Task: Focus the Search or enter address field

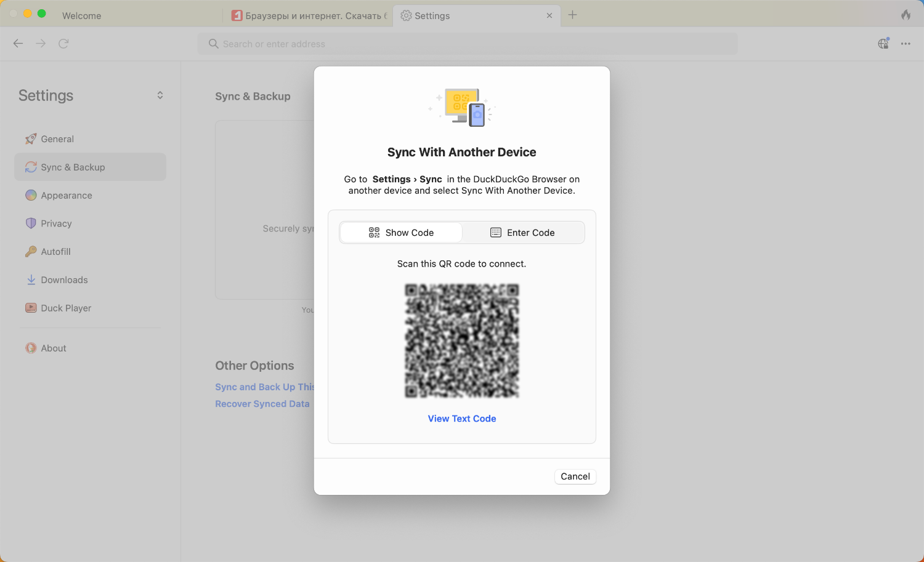Action: (x=468, y=44)
